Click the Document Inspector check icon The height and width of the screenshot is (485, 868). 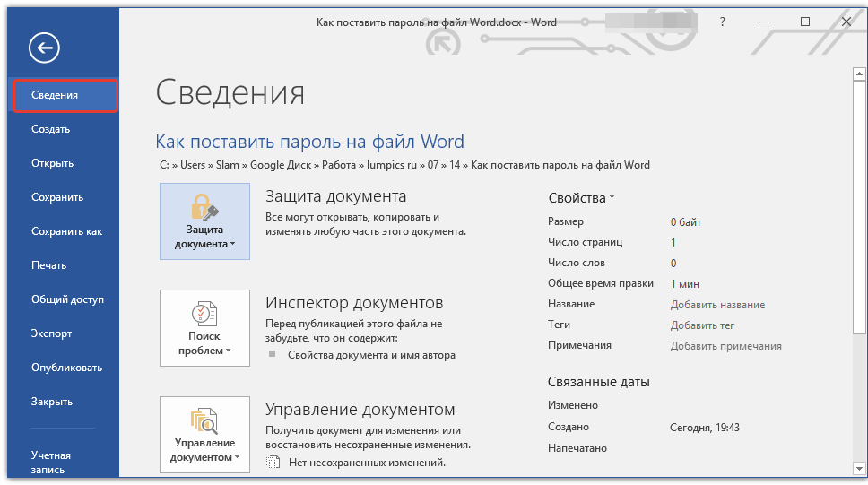coord(204,314)
